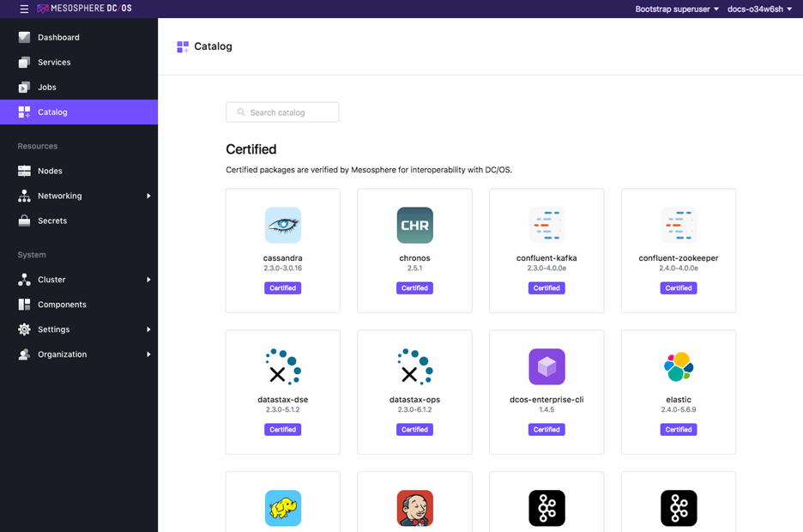
Task: Expand the Networking submenu arrow
Action: (148, 196)
